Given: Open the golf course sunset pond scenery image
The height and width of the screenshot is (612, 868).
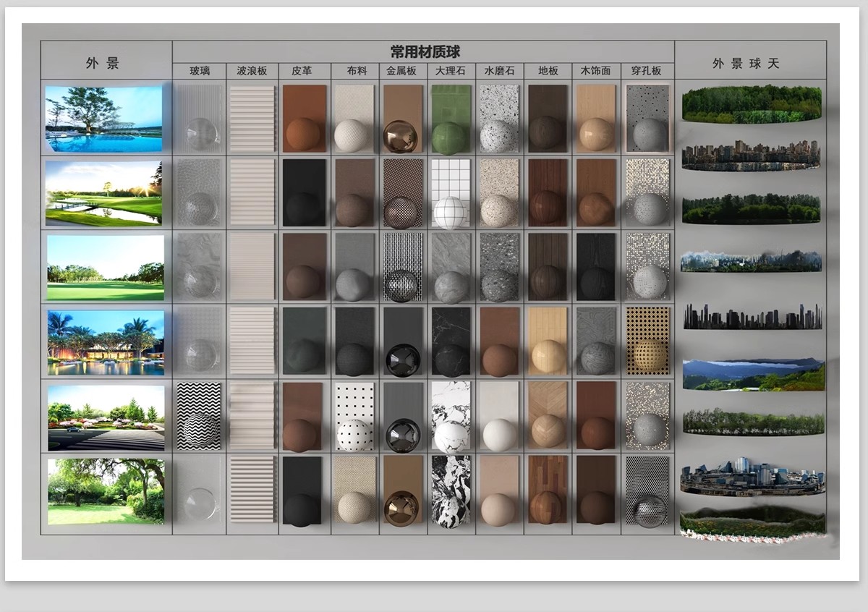Looking at the screenshot, I should pyautogui.click(x=104, y=193).
